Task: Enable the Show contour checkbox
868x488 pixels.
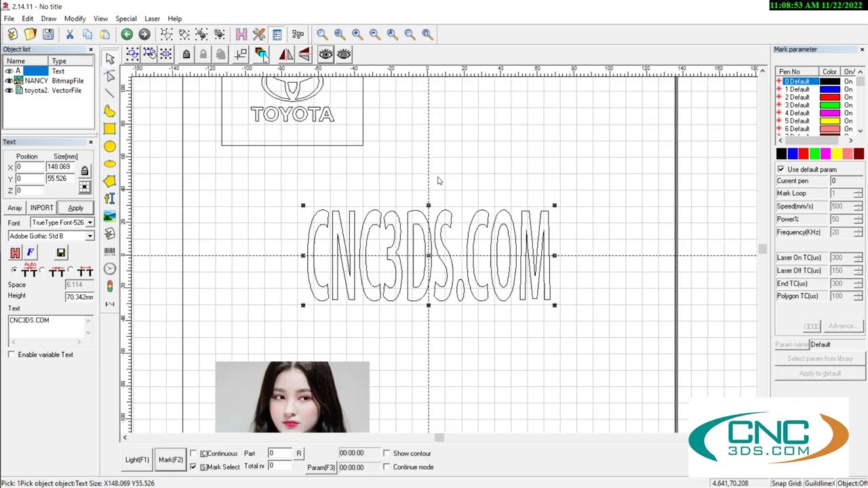Action: [x=387, y=453]
